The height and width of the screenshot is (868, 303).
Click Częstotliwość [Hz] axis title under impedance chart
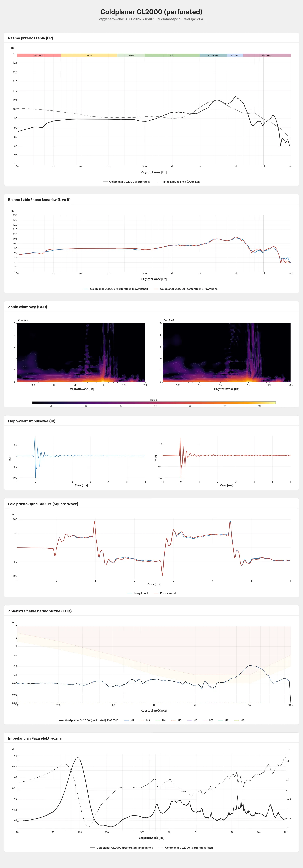[x=151, y=838]
